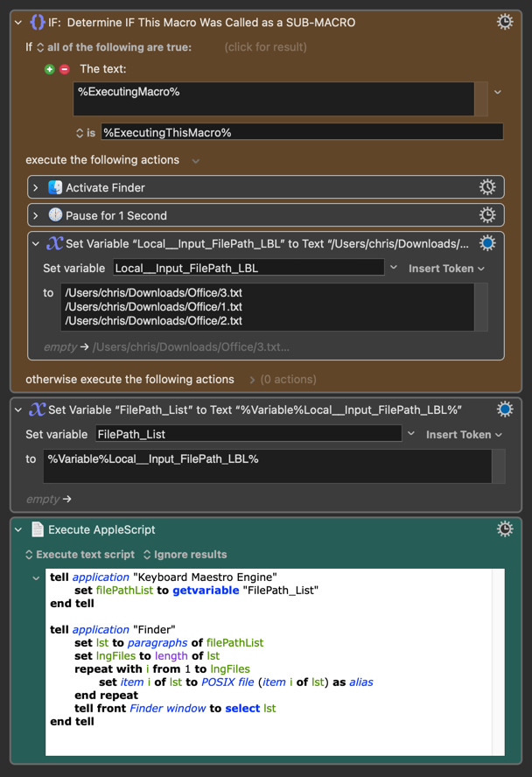532x777 pixels.
Task: Open variable chevron beside Local__Input_FilePath_LBL field
Action: [x=394, y=268]
